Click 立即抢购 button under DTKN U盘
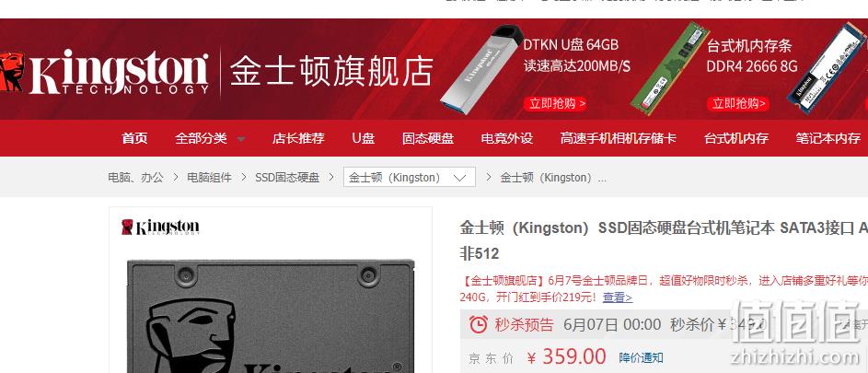Screen dimensions: 868x373 [555, 104]
